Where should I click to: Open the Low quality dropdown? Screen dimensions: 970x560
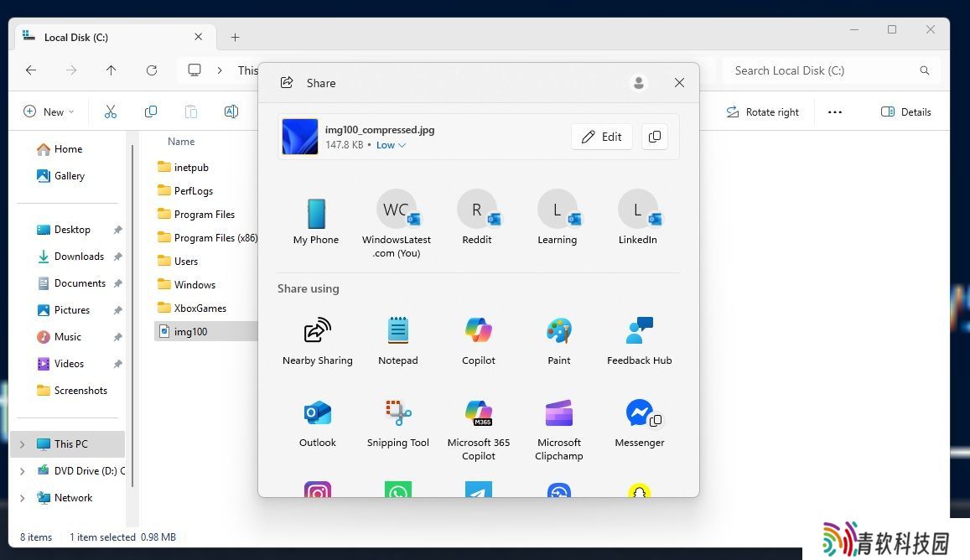pyautogui.click(x=391, y=145)
